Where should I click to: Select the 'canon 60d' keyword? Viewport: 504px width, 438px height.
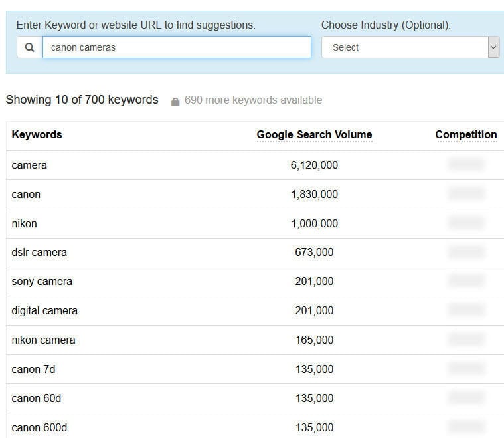(x=37, y=398)
